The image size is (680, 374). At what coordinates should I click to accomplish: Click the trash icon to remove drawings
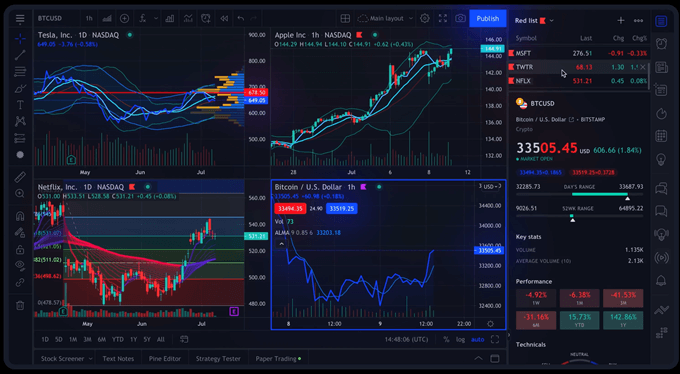[x=20, y=305]
